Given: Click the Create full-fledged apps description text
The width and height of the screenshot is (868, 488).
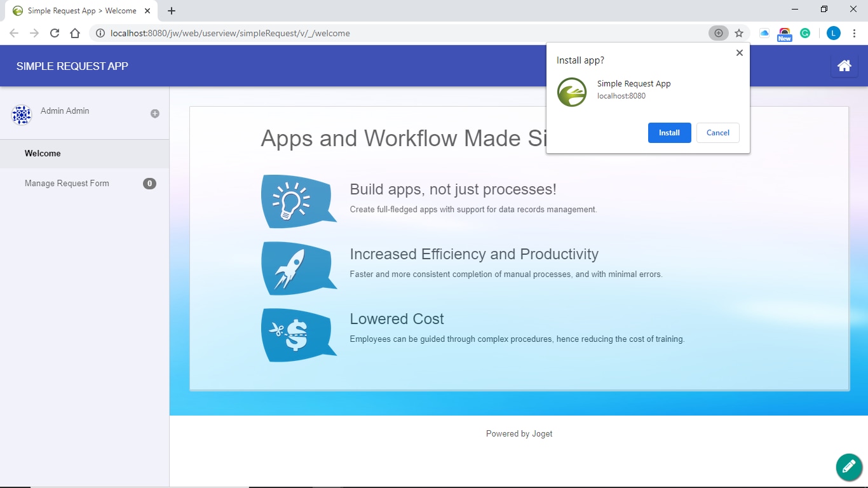Looking at the screenshot, I should point(473,210).
